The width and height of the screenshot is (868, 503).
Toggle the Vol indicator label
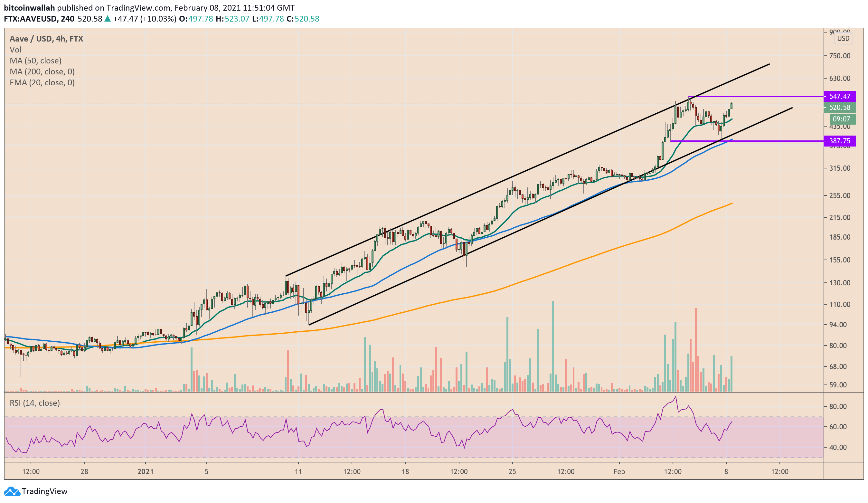coord(15,50)
